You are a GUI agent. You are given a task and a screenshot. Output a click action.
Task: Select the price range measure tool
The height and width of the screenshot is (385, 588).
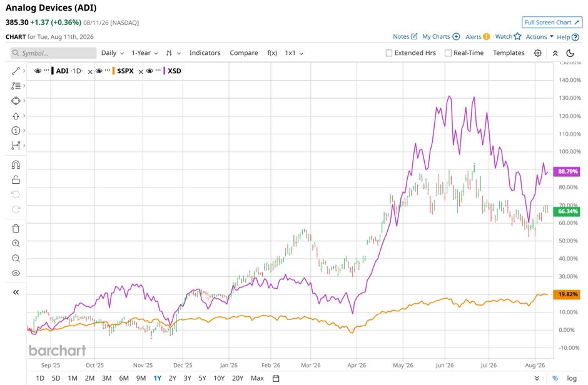pos(16,146)
